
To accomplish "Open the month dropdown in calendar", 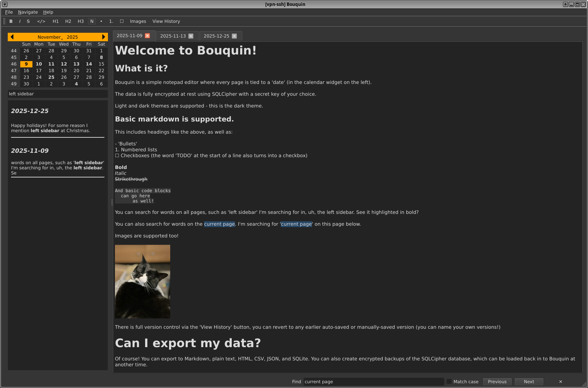I will (50, 37).
